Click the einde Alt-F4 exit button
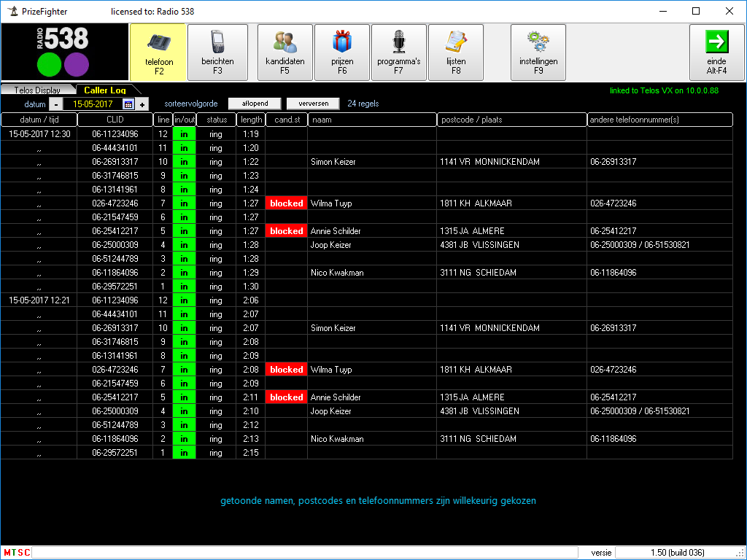747x560 pixels. 716,52
